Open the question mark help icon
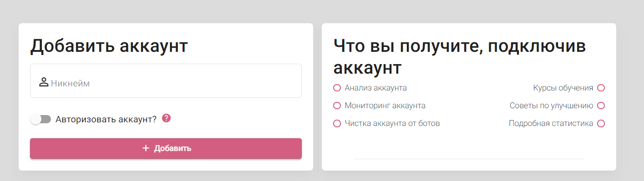644x181 pixels. [x=166, y=118]
